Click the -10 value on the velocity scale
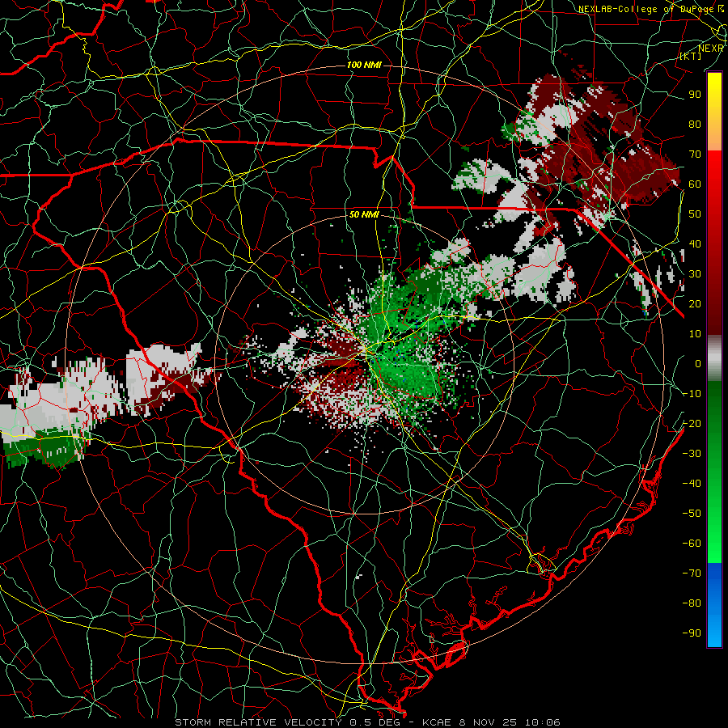728x728 pixels. pos(692,394)
